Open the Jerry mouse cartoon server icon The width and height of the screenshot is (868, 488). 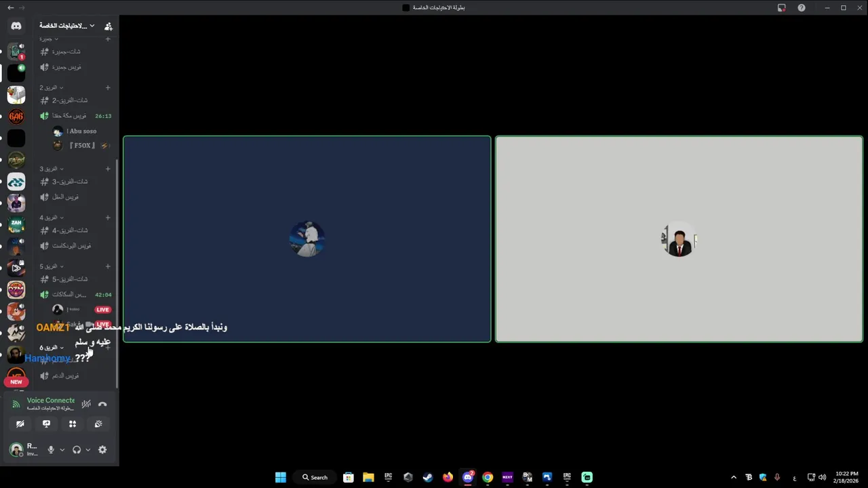pos(16,311)
